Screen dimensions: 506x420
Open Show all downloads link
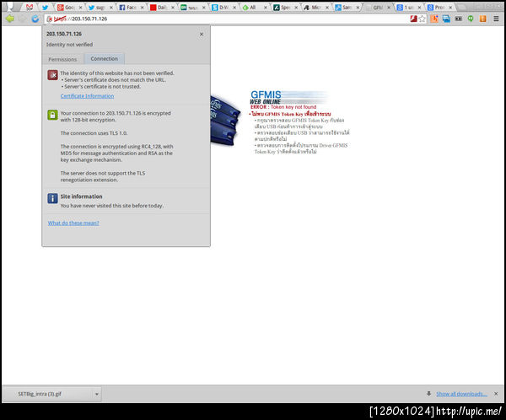point(461,394)
